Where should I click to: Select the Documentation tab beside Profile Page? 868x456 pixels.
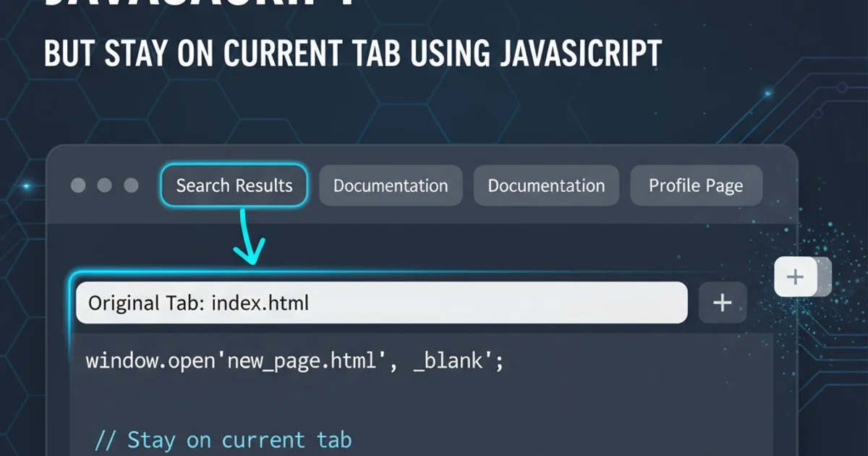tap(546, 185)
